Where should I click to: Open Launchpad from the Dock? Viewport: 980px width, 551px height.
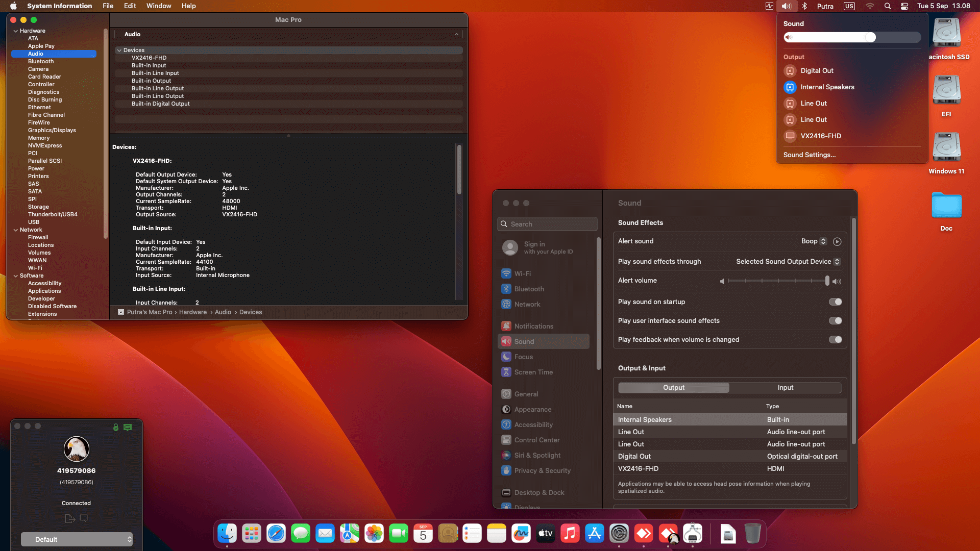252,534
